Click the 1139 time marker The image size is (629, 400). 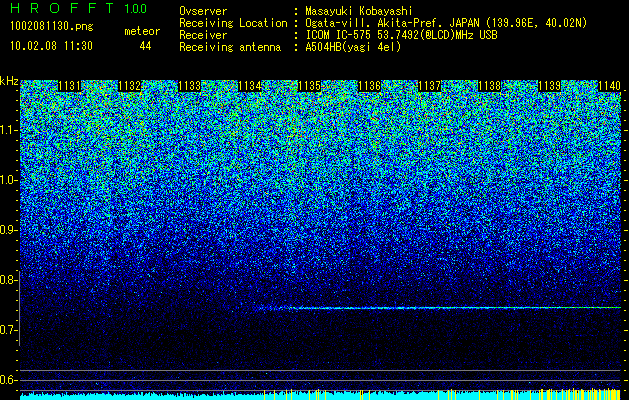[549, 86]
